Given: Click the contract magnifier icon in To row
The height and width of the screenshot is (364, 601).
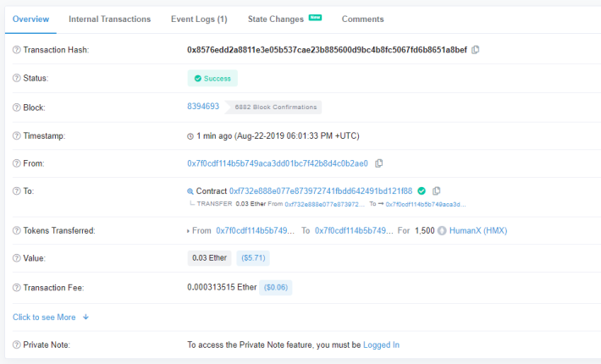Looking at the screenshot, I should (190, 191).
